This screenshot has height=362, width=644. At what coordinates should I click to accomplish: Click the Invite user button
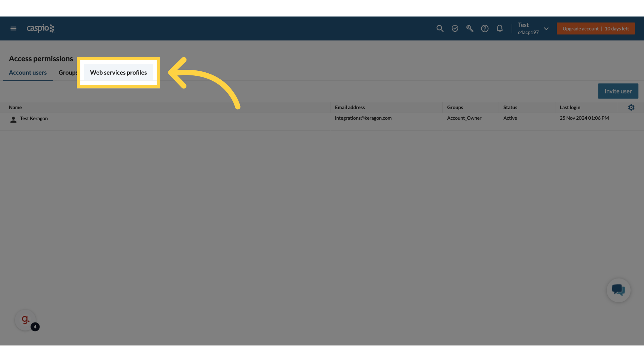coord(618,91)
